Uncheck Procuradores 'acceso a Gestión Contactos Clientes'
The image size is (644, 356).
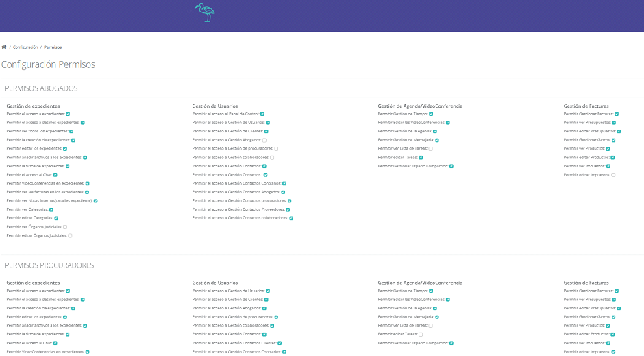point(280,343)
